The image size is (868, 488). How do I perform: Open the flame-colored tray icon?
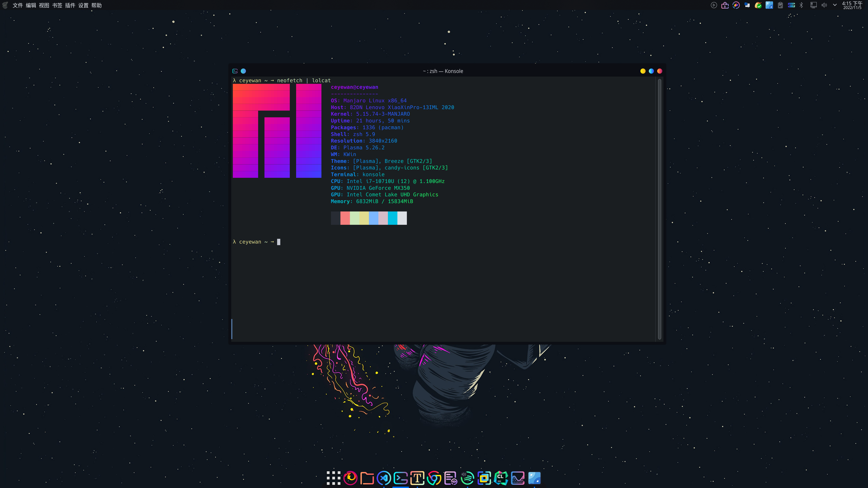coord(736,5)
